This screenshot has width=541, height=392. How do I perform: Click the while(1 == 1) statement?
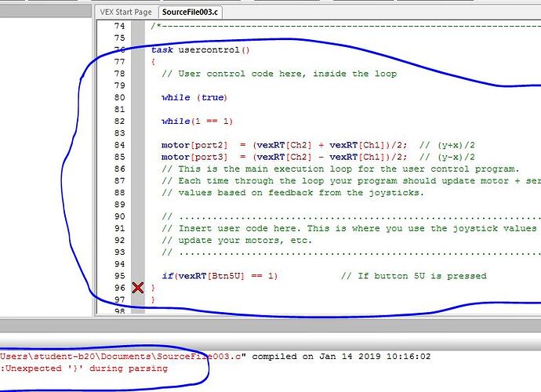pyautogui.click(x=197, y=122)
